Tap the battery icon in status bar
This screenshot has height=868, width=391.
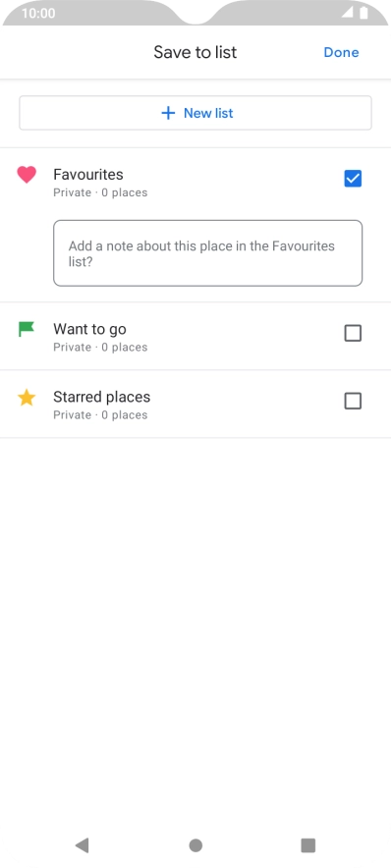point(363,13)
